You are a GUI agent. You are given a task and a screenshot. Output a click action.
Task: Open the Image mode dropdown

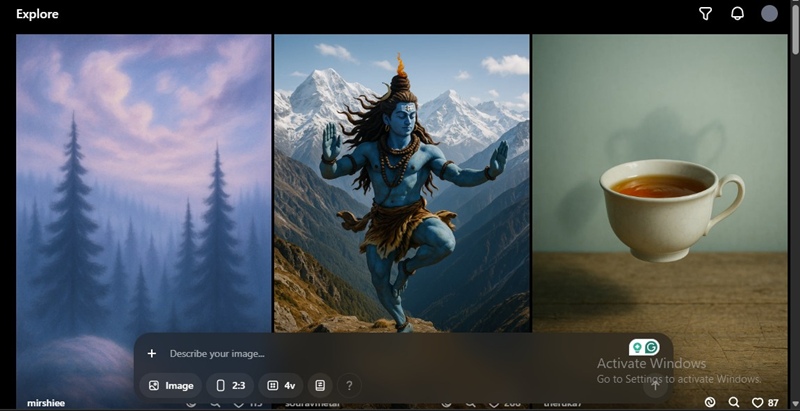[x=170, y=385]
